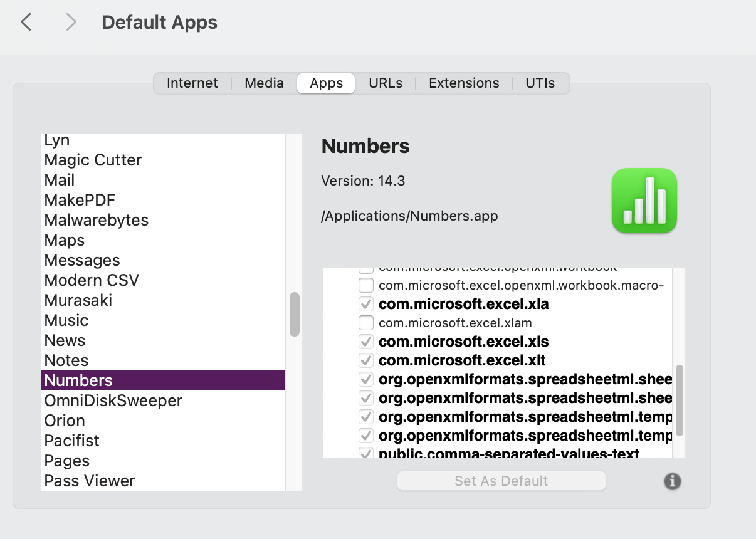Switch to the Internet tab

click(x=192, y=83)
